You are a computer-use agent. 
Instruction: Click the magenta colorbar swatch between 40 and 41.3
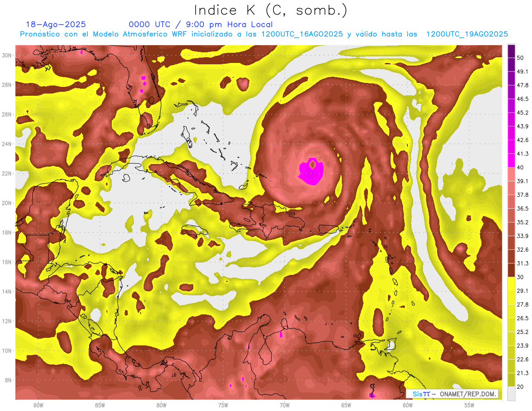click(x=511, y=160)
